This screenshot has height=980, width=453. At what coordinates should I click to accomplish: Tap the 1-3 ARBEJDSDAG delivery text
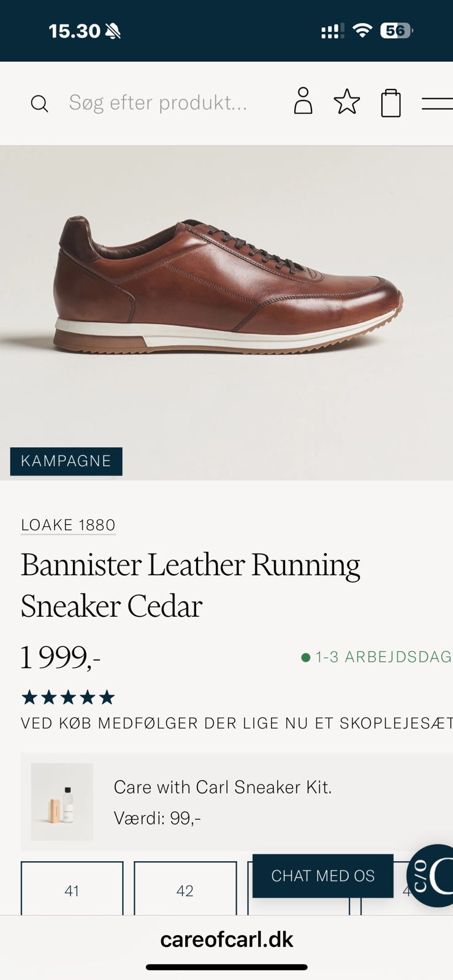383,657
